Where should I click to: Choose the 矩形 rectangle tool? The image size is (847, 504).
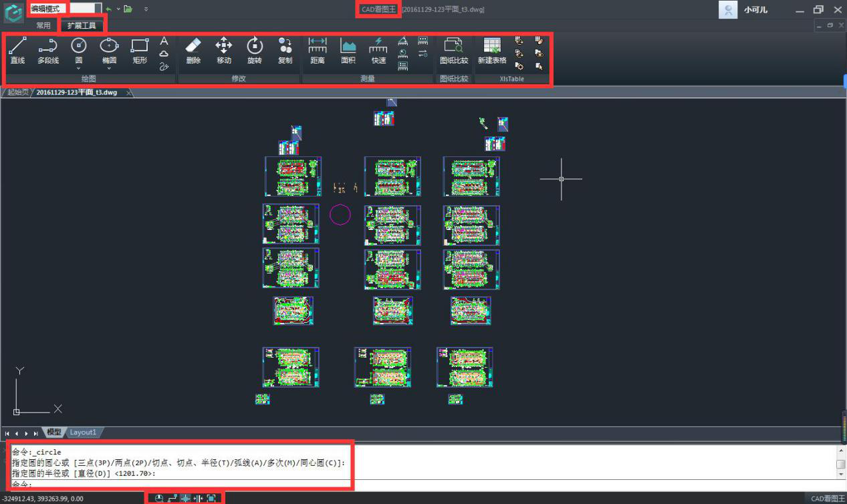click(x=139, y=51)
